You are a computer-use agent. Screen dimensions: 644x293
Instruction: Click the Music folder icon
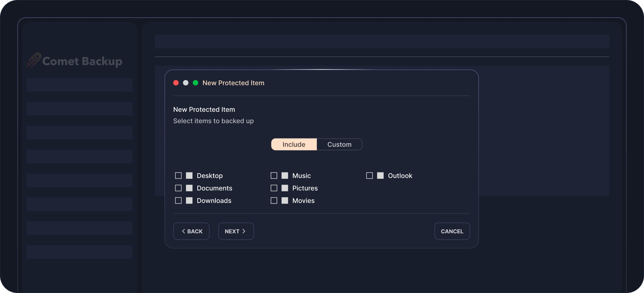[x=285, y=175]
